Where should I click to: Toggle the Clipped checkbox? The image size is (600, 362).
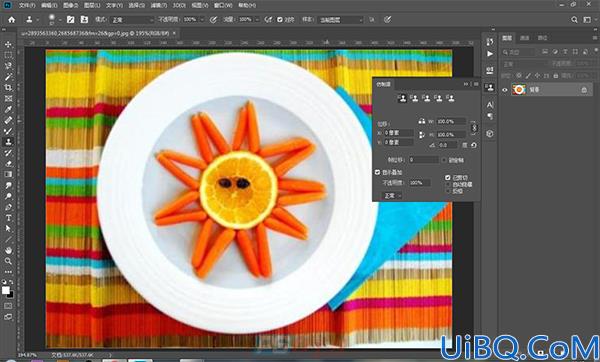pyautogui.click(x=448, y=178)
